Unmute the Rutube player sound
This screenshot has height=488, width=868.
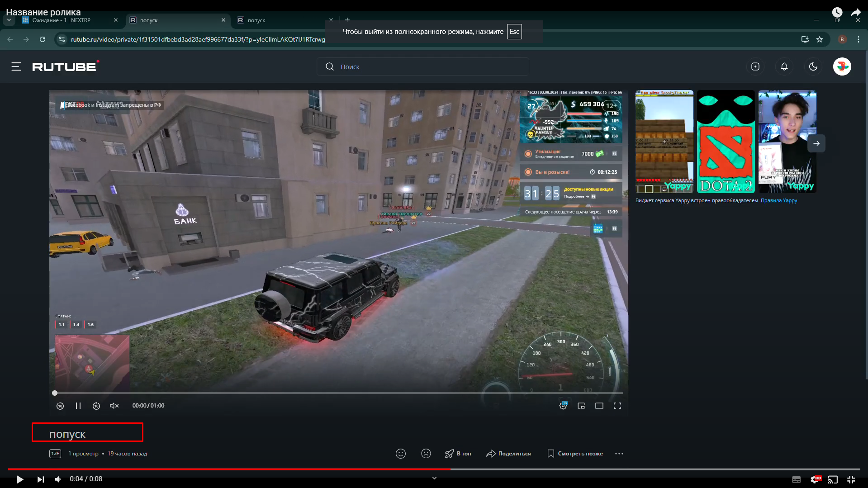pos(114,406)
